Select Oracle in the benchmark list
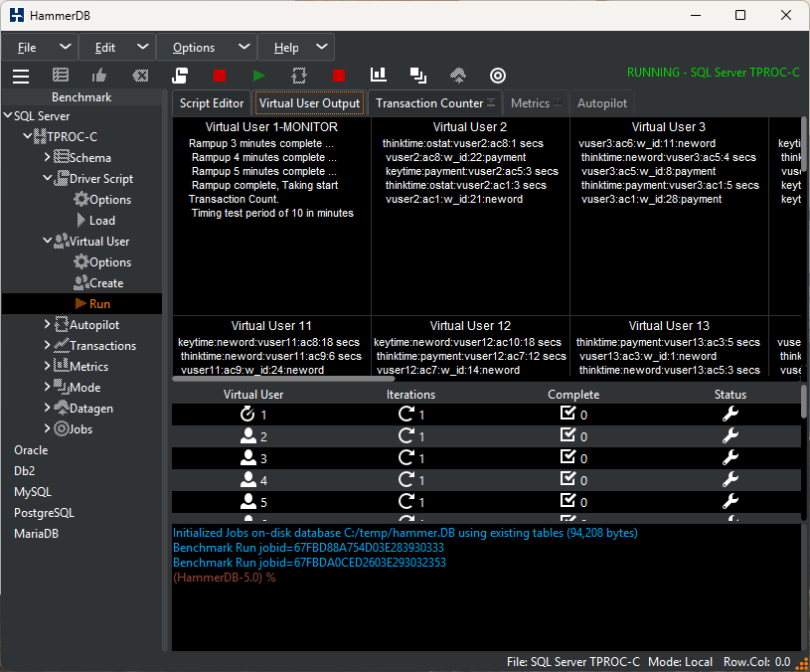Viewport: 810px width, 672px height. [31, 449]
